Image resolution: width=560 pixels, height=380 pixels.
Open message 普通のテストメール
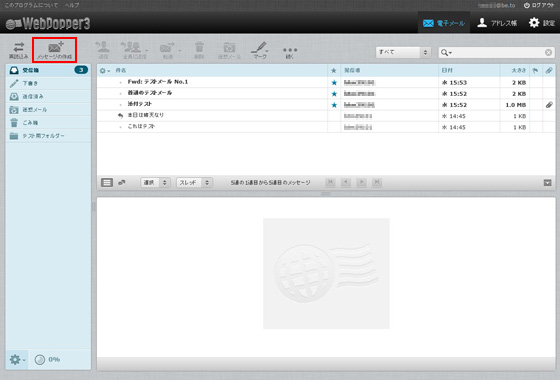pyautogui.click(x=150, y=93)
